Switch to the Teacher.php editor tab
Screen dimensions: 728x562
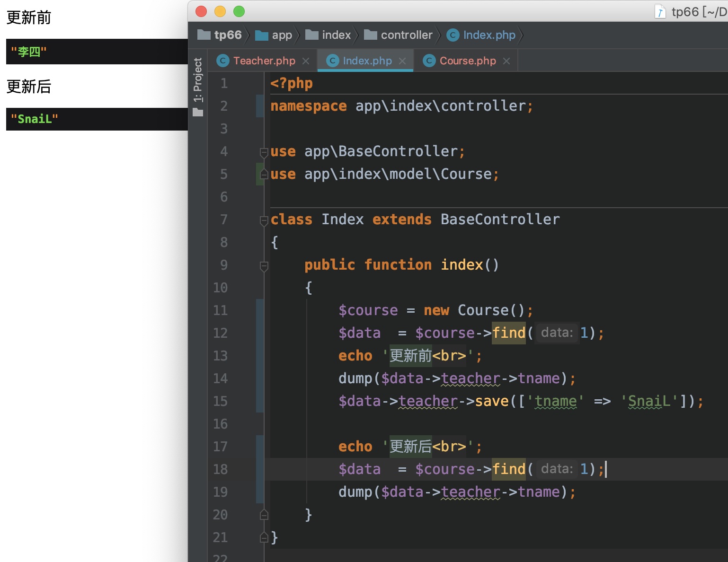[264, 61]
